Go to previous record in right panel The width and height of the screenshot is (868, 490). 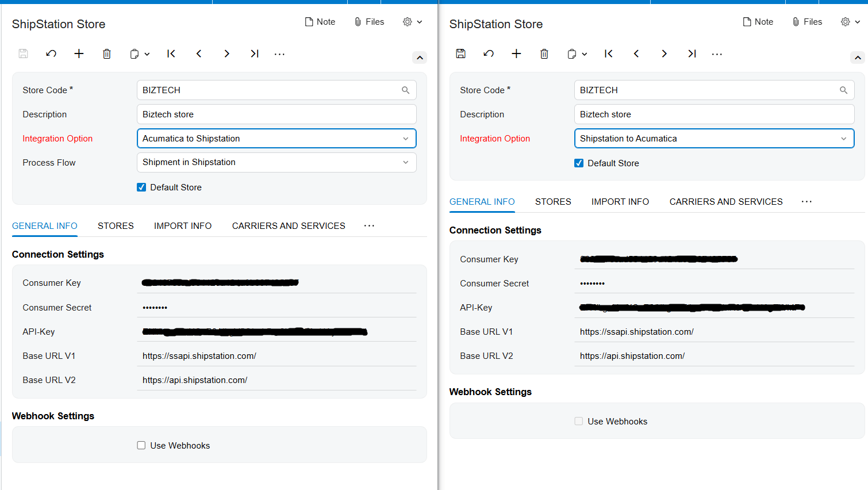point(636,53)
